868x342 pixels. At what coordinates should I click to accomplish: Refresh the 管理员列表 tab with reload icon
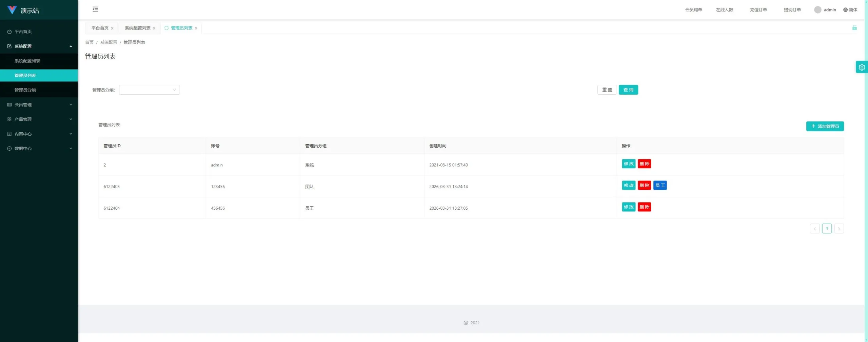pos(166,28)
